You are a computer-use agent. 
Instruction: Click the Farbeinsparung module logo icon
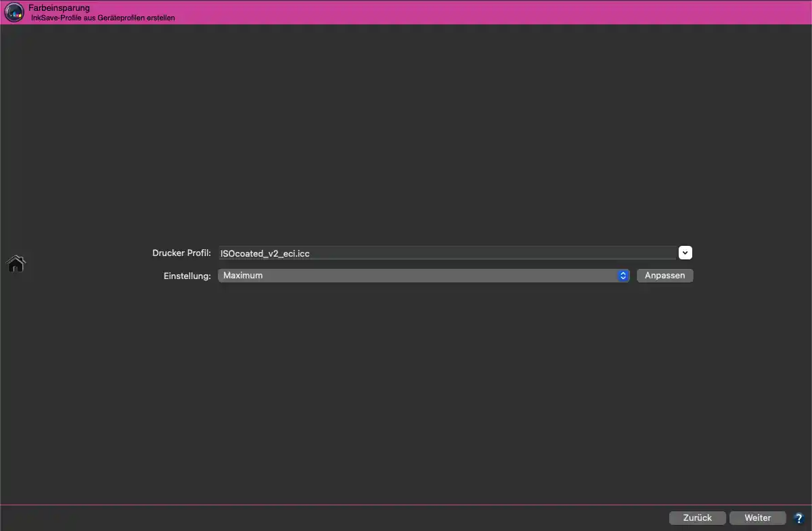pos(14,12)
